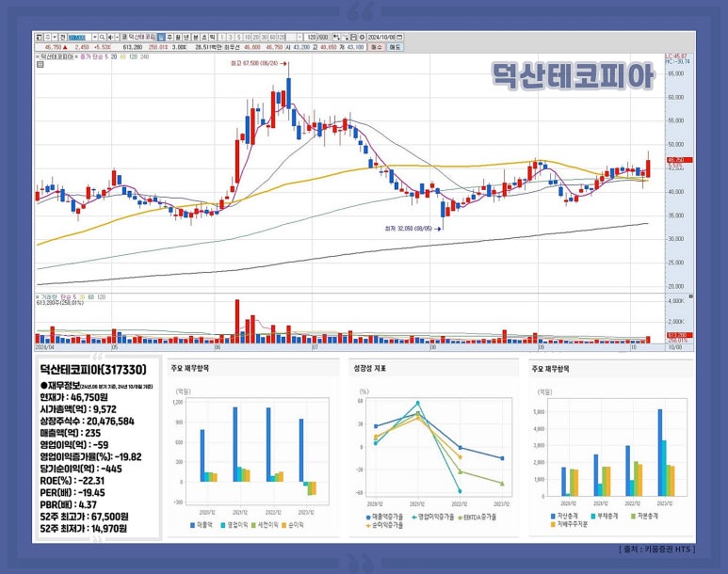Choose the 60 interval button
The image size is (728, 574).
[273, 37]
